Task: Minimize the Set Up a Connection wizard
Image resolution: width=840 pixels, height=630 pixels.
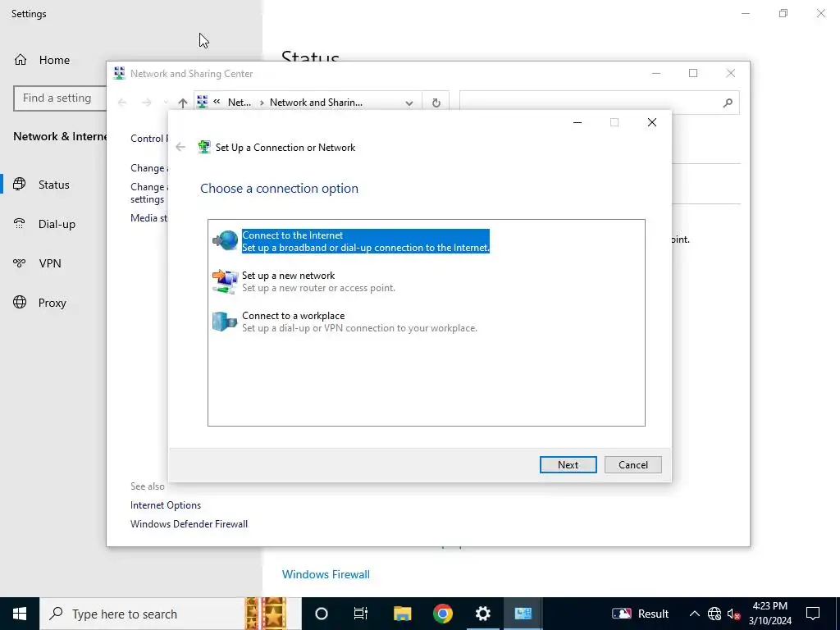Action: point(577,122)
